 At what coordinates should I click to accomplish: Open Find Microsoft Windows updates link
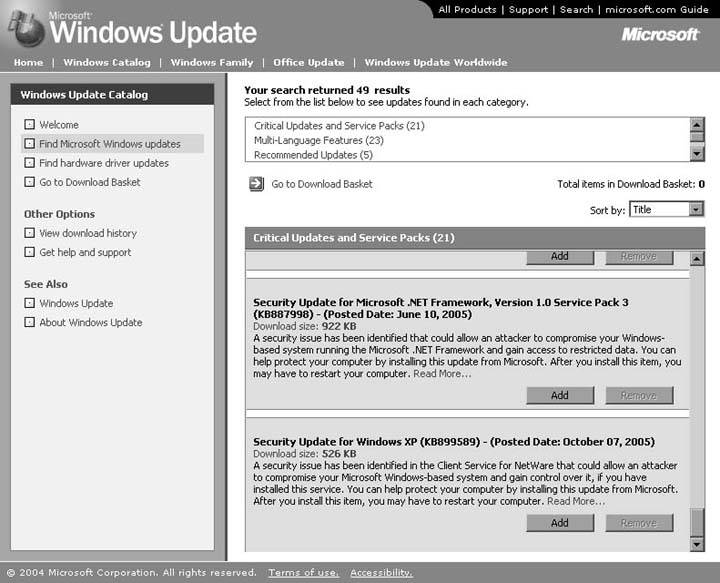[110, 144]
